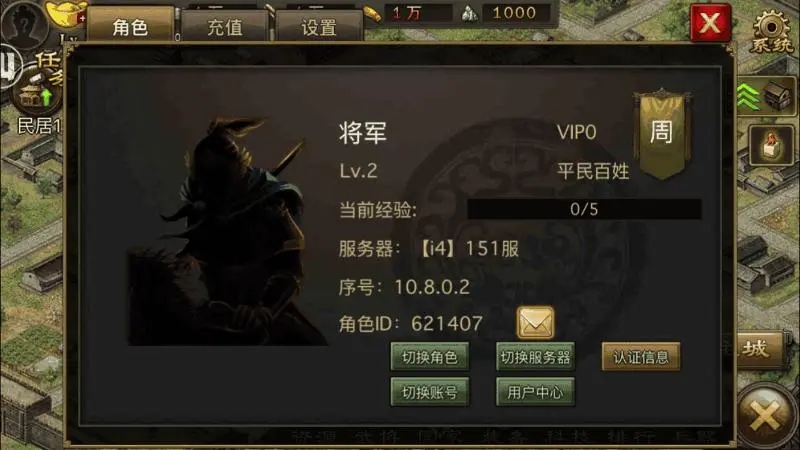Click the 切换服务器 button
800x450 pixels.
[535, 357]
